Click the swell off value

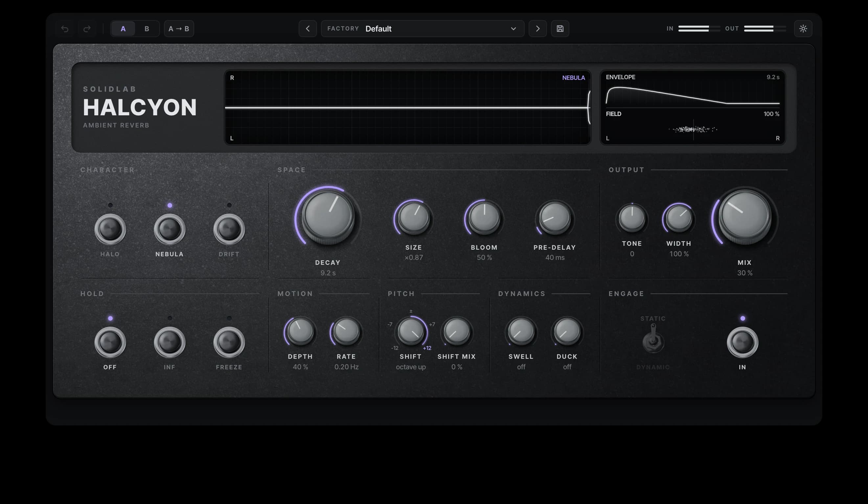click(521, 367)
